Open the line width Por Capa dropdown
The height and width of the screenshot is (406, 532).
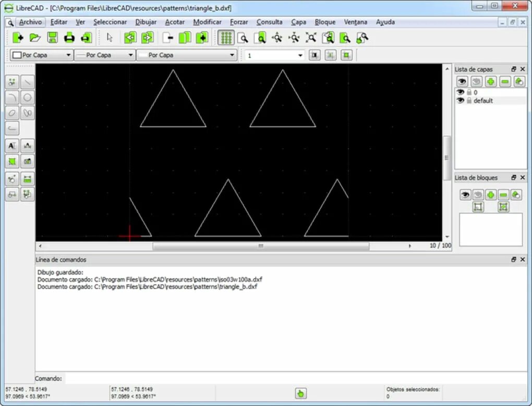click(104, 55)
